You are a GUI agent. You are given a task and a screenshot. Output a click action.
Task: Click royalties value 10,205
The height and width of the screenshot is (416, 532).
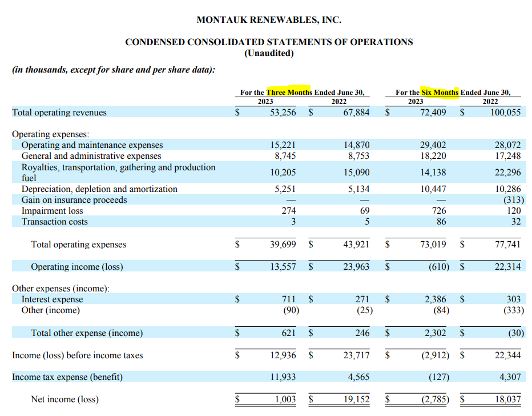tap(283, 173)
